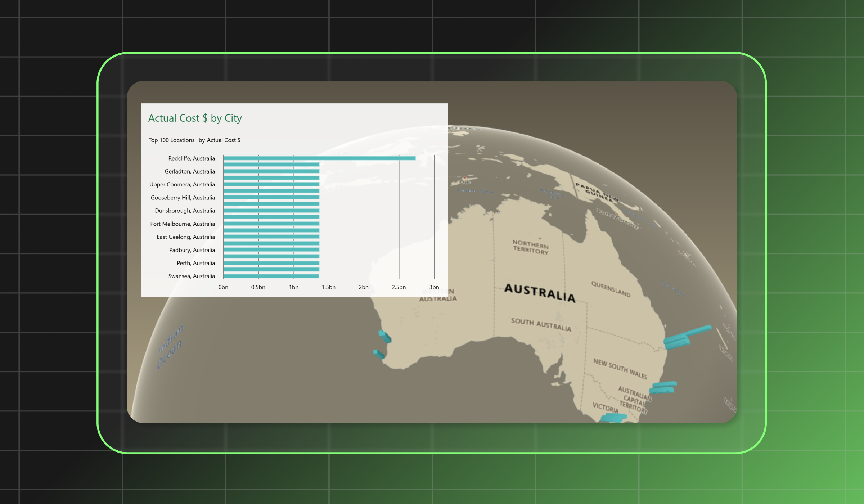Select the "Perth, Australia" label
Image resolution: width=864 pixels, height=504 pixels.
point(196,263)
